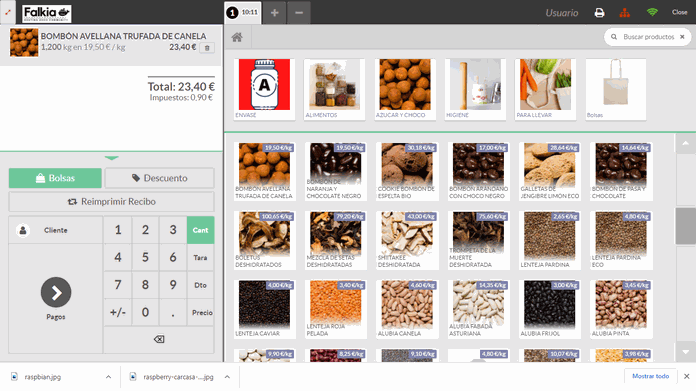Open Pagos with the arrow circle button
The height and width of the screenshot is (391, 696).
pyautogui.click(x=56, y=292)
